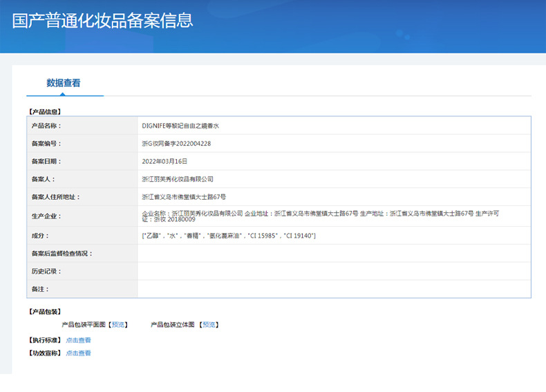
Task: Click the 产品名称 row label
Action: pyautogui.click(x=46, y=126)
